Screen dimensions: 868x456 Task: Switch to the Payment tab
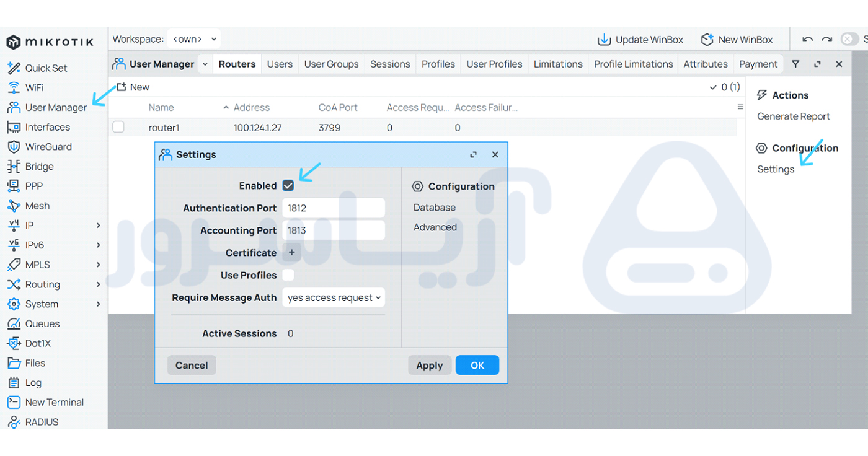758,64
